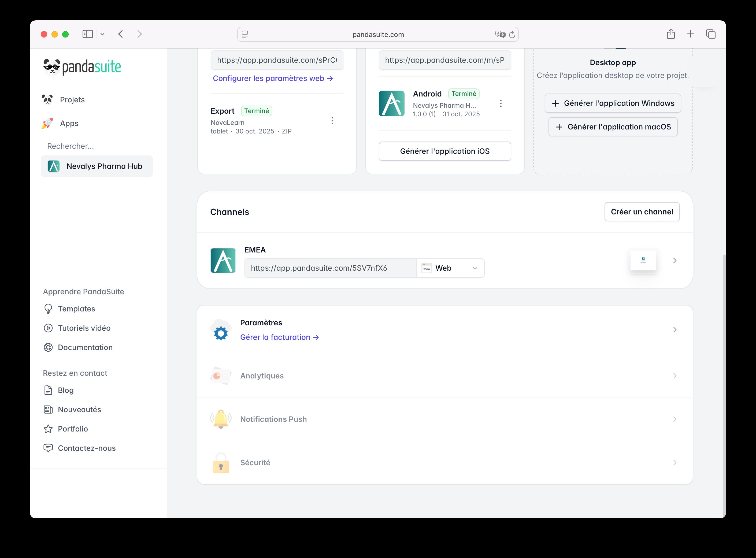Image resolution: width=756 pixels, height=558 pixels.
Task: Click the EMEA channel app icon
Action: coord(223,261)
